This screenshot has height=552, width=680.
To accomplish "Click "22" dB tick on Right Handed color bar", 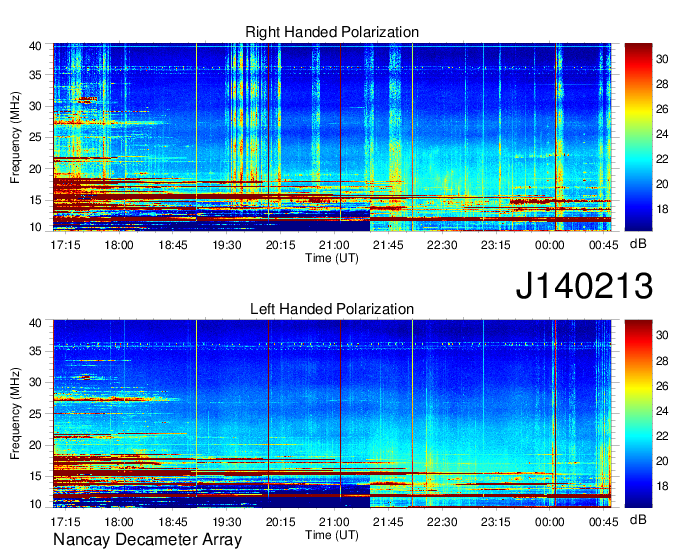I will pos(662,159).
